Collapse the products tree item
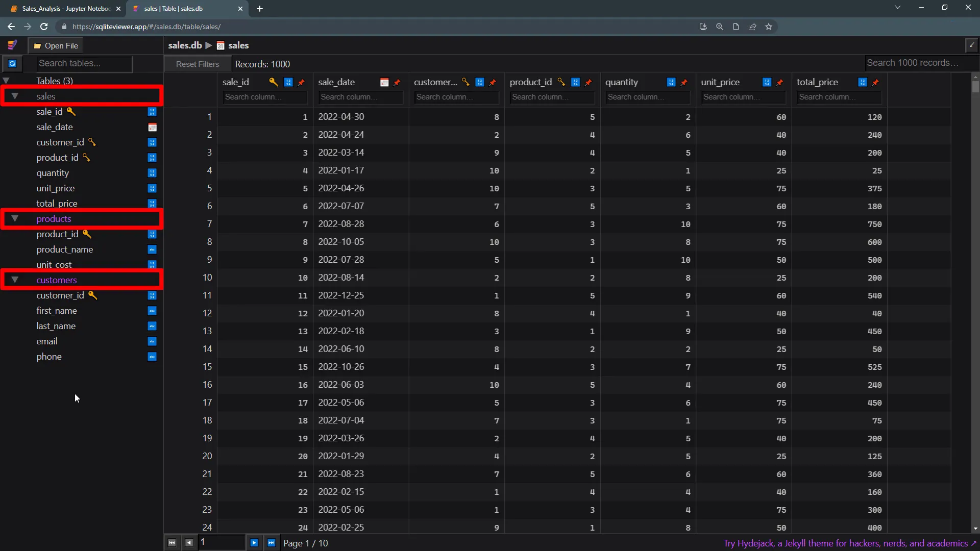980x551 pixels. coord(15,219)
